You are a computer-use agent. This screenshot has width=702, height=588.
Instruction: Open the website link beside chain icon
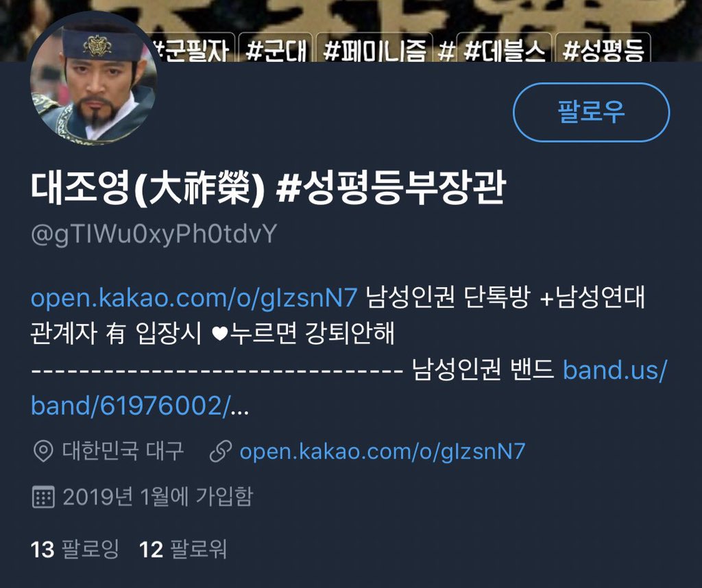pos(383,452)
